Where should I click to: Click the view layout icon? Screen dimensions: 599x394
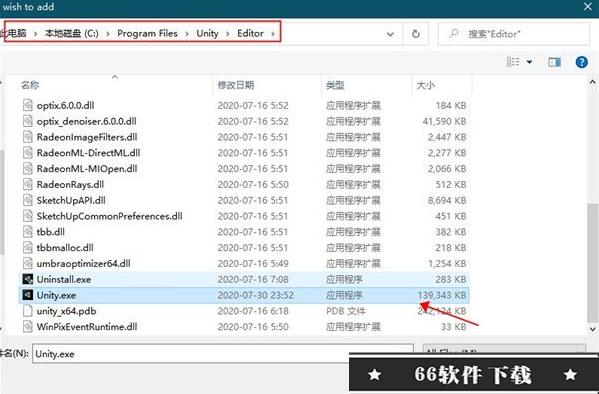(513, 62)
